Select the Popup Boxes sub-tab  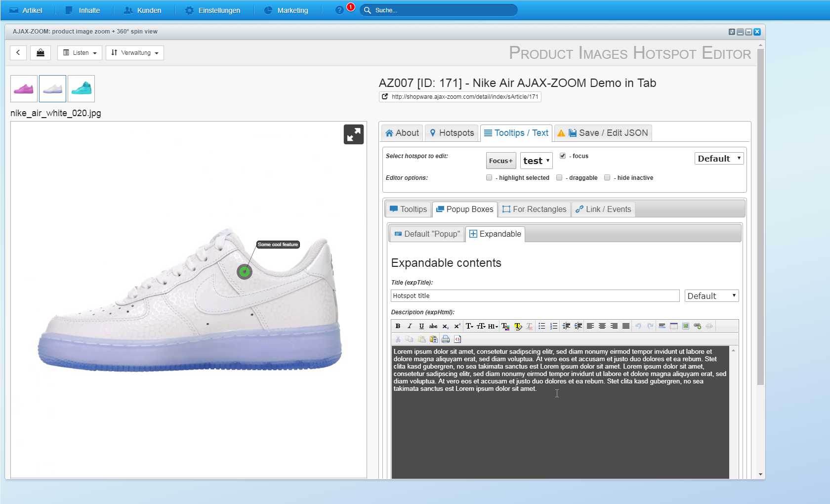pos(465,209)
